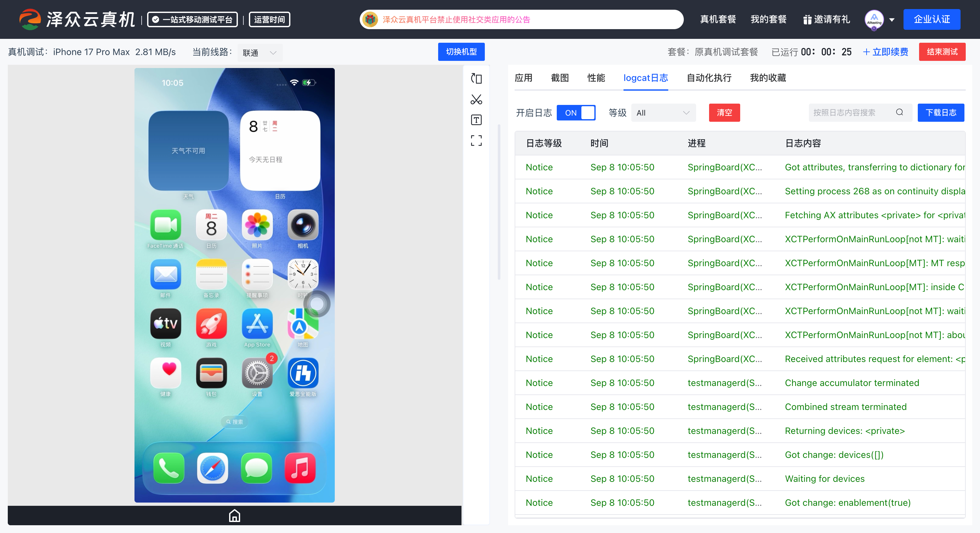
Task: Click the 清空 button
Action: click(724, 113)
